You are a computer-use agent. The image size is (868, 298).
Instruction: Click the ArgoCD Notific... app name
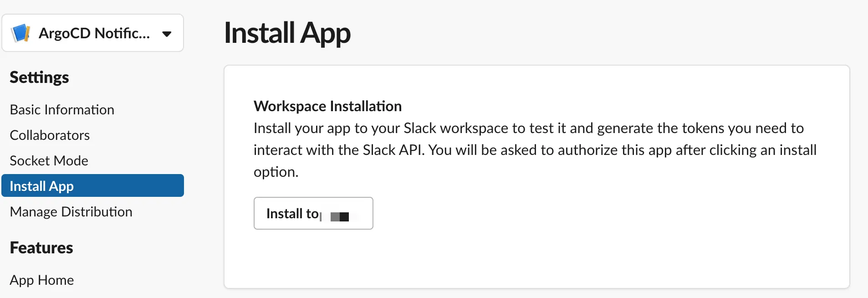tap(94, 33)
